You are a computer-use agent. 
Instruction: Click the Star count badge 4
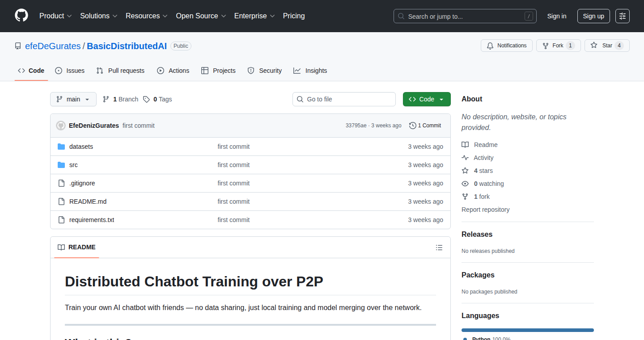click(619, 46)
